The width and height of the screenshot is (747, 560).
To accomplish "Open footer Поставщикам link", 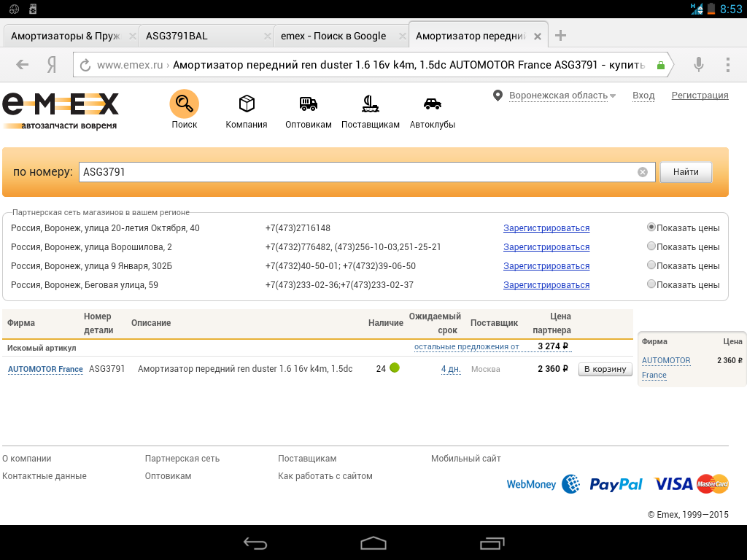I will click(307, 459).
